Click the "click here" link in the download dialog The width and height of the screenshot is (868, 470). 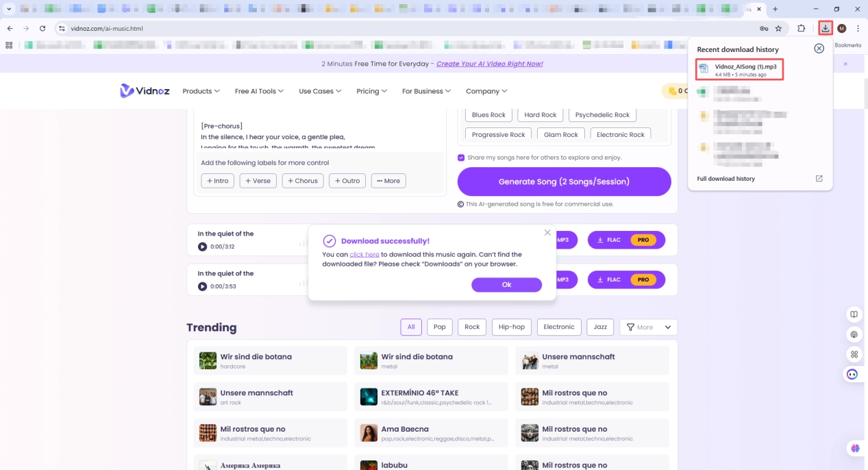point(364,253)
